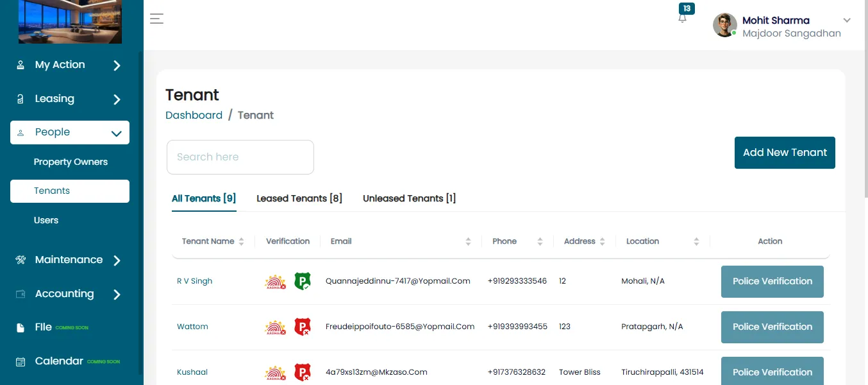Open Property Owners in sidebar
Image resolution: width=868 pixels, height=385 pixels.
(x=71, y=162)
